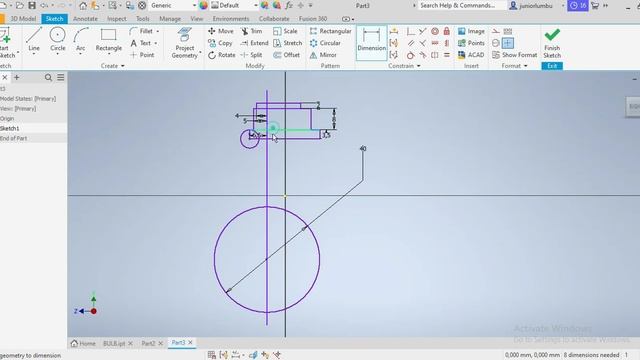Toggle Show Format option
The height and width of the screenshot is (360, 640).
tap(514, 55)
